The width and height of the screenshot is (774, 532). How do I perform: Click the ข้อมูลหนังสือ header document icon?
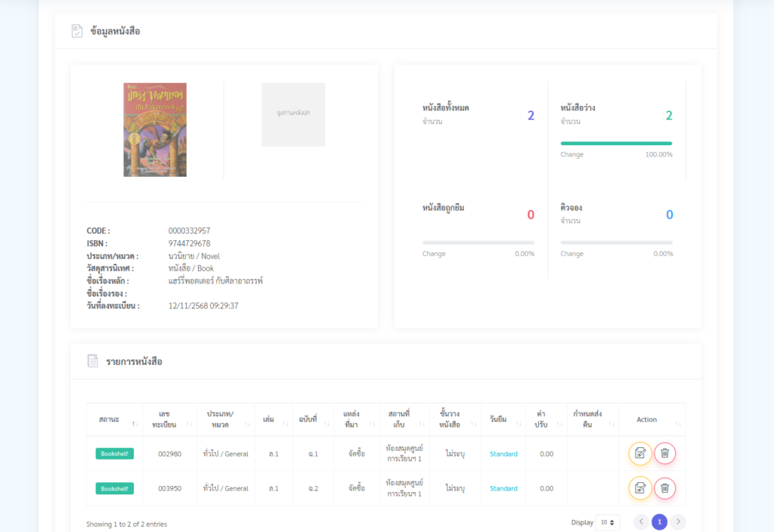pos(77,31)
